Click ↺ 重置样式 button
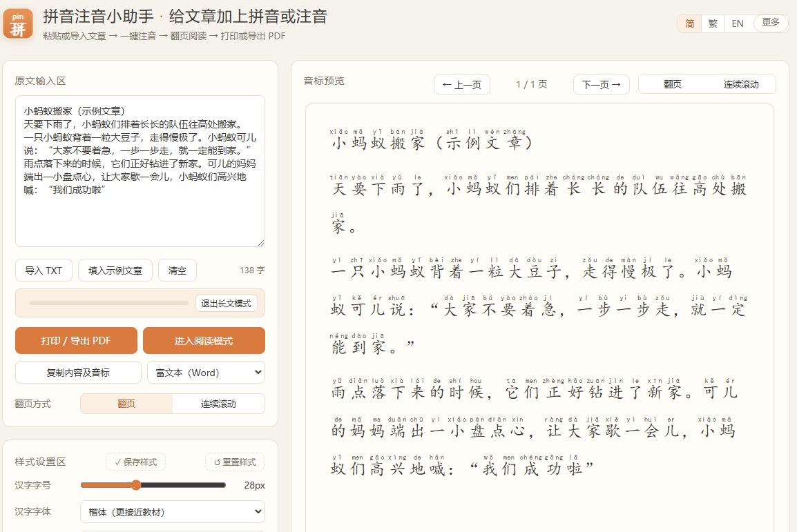Viewport: 797px width, 532px height. pos(235,462)
